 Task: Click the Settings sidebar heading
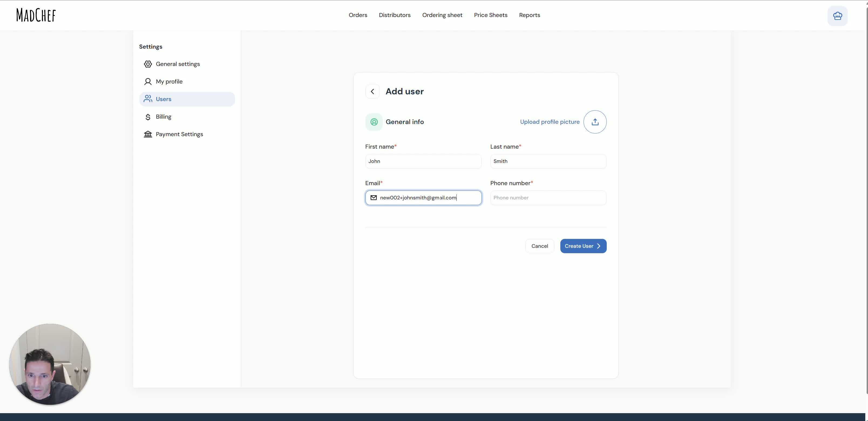point(151,46)
